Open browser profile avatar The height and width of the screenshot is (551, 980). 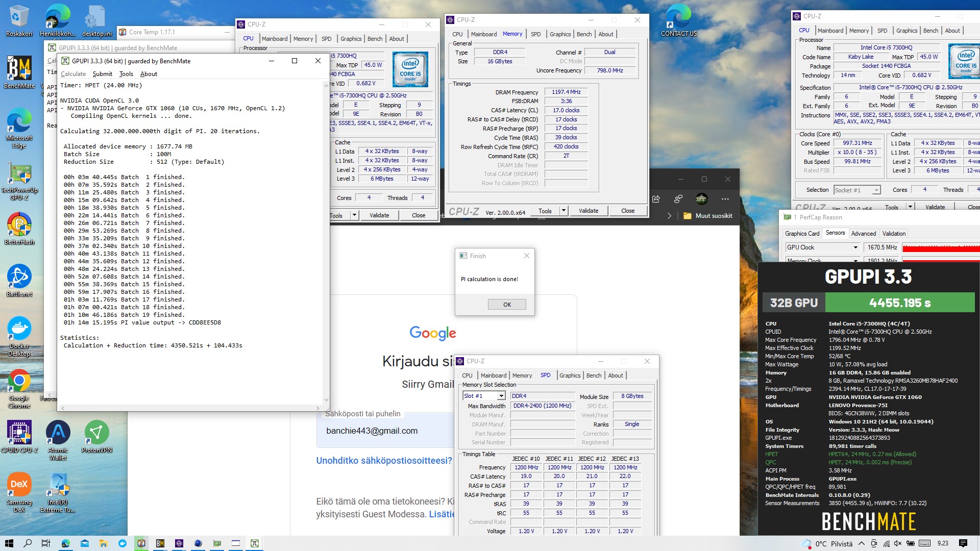pyautogui.click(x=701, y=199)
